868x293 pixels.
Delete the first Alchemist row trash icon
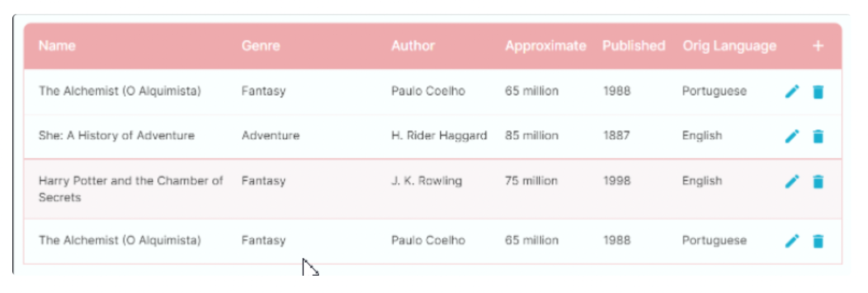coord(818,92)
